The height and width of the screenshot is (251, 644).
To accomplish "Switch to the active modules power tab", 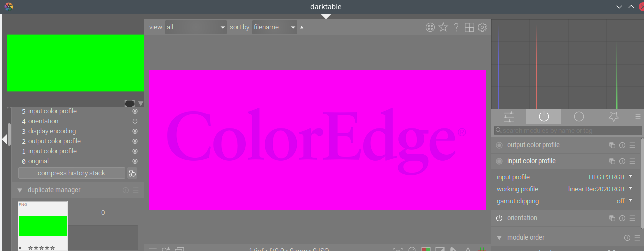I will coord(544,117).
